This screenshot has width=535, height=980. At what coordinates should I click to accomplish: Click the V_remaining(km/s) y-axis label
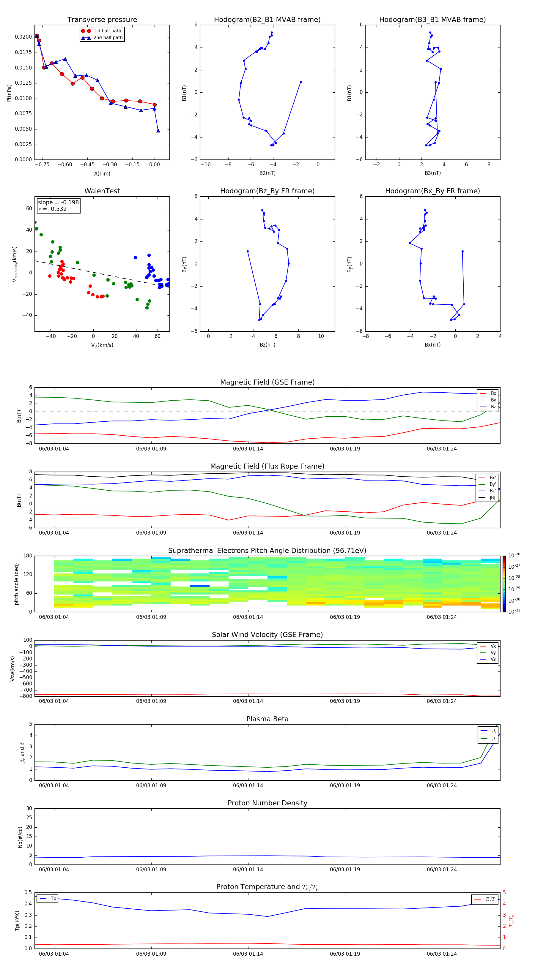[x=15, y=264]
